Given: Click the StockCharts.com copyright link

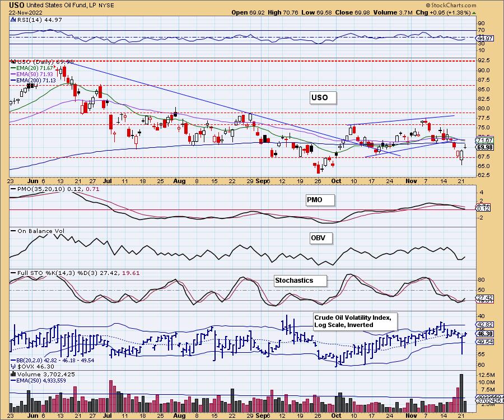Looking at the screenshot, I should 451,5.
